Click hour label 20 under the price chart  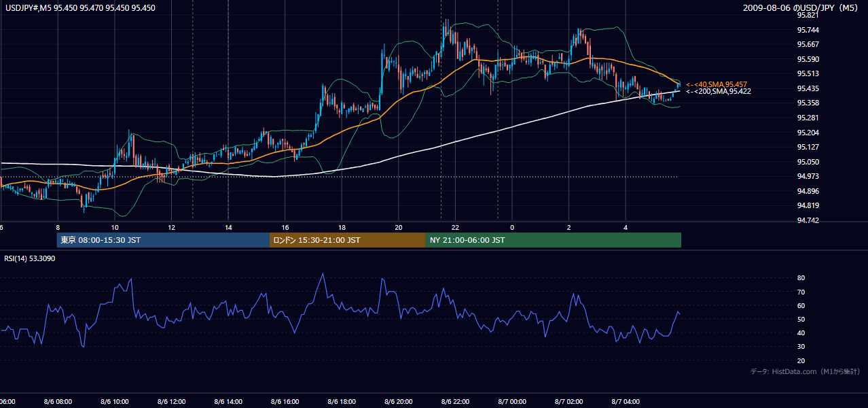[x=399, y=228]
